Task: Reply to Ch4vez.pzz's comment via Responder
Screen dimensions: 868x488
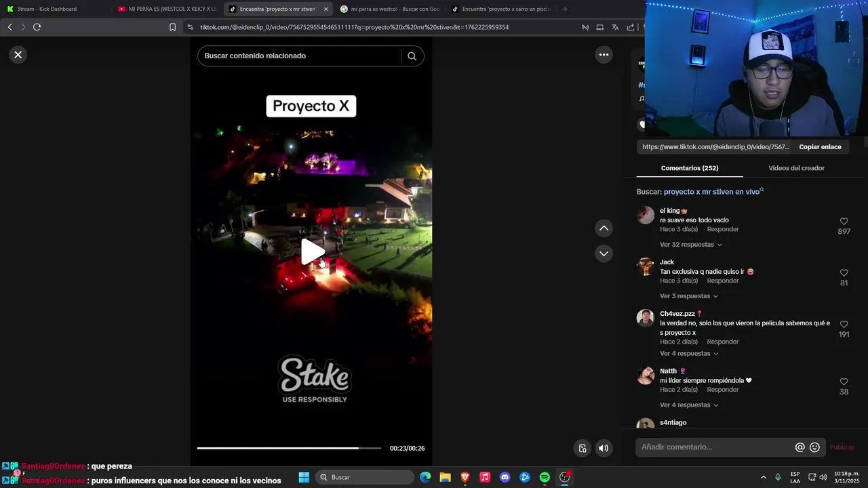Action: [723, 342]
